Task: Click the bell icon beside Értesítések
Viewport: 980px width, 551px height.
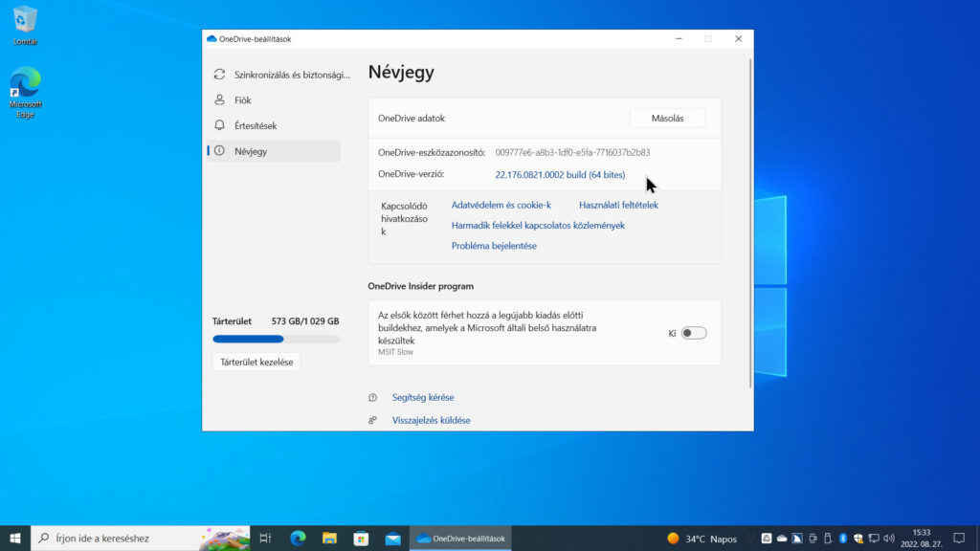Action: [219, 125]
